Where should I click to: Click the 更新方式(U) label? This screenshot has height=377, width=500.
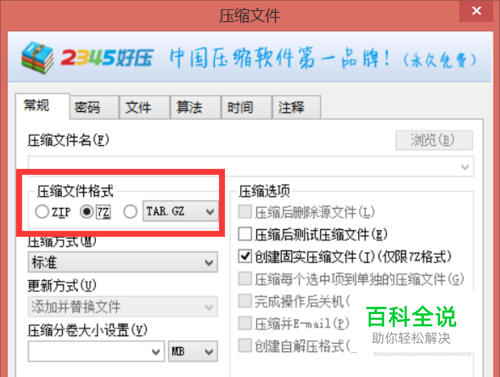tap(62, 286)
